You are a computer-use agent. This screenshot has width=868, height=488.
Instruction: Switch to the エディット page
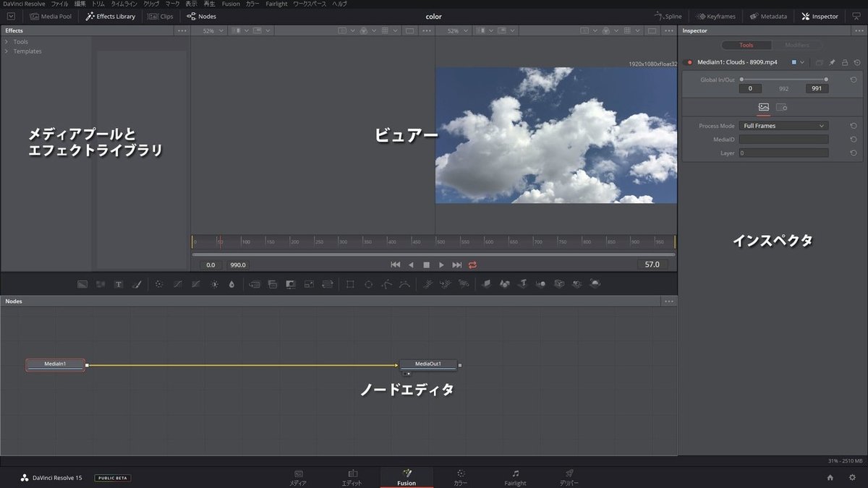[352, 477]
